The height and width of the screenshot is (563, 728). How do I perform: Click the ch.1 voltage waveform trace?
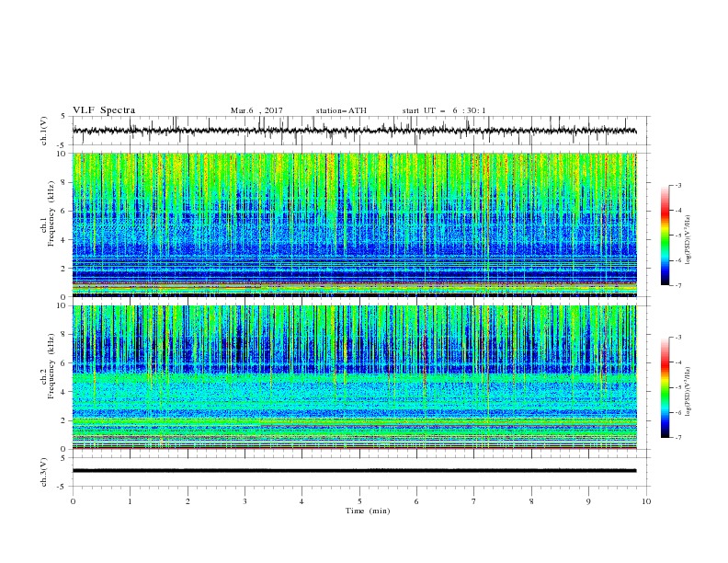354,131
